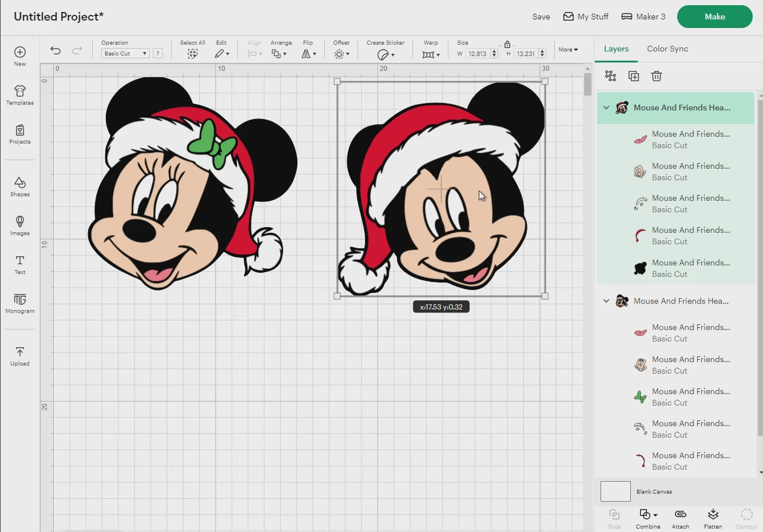Select the first group's red hat layer
The image size is (763, 532).
click(676, 236)
